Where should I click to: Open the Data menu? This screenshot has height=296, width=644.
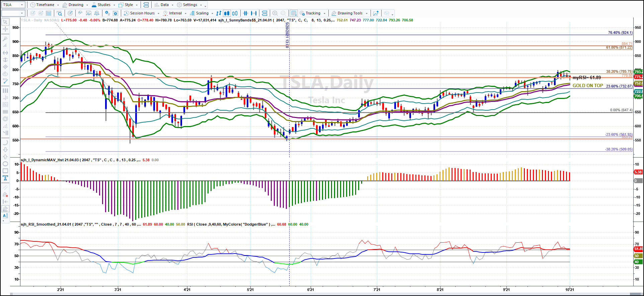click(164, 5)
